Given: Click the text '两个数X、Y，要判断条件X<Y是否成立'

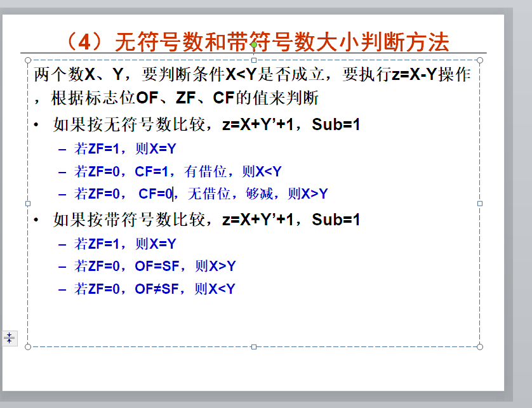Looking at the screenshot, I should click(x=179, y=74).
